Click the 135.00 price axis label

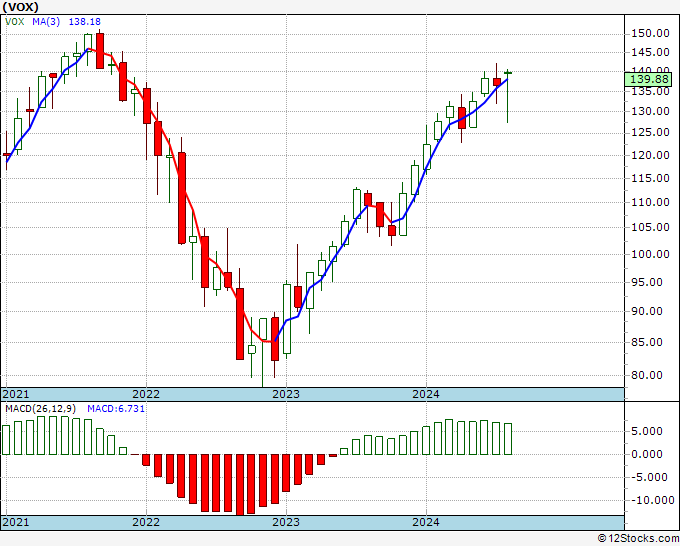pos(650,92)
